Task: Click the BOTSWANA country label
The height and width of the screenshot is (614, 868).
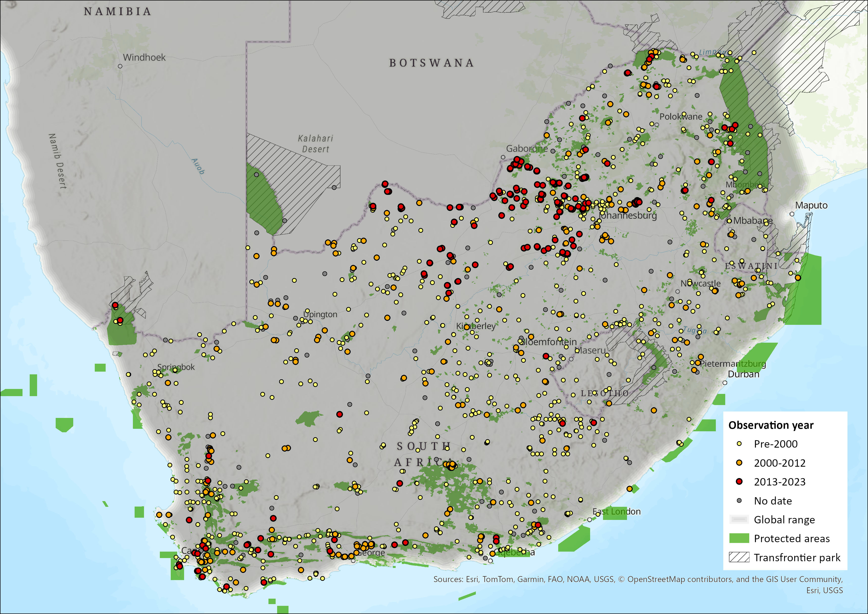Action: (431, 63)
